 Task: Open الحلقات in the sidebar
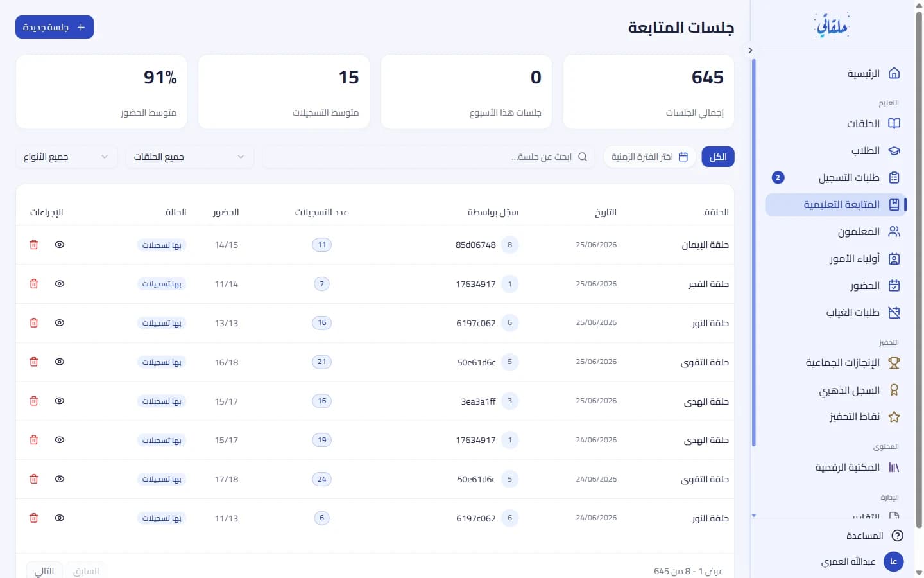coord(835,123)
